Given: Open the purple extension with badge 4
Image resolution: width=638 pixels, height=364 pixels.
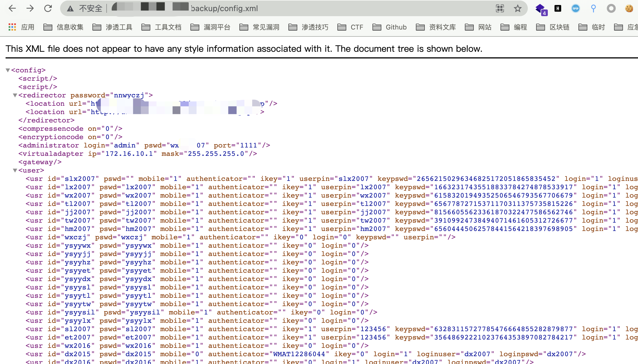Looking at the screenshot, I should [541, 9].
